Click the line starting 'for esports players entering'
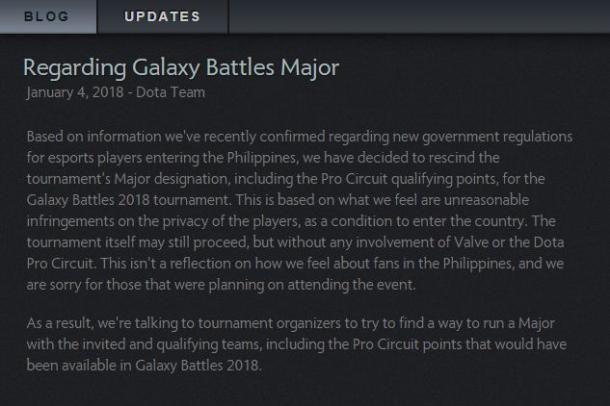610x406 pixels. point(263,158)
